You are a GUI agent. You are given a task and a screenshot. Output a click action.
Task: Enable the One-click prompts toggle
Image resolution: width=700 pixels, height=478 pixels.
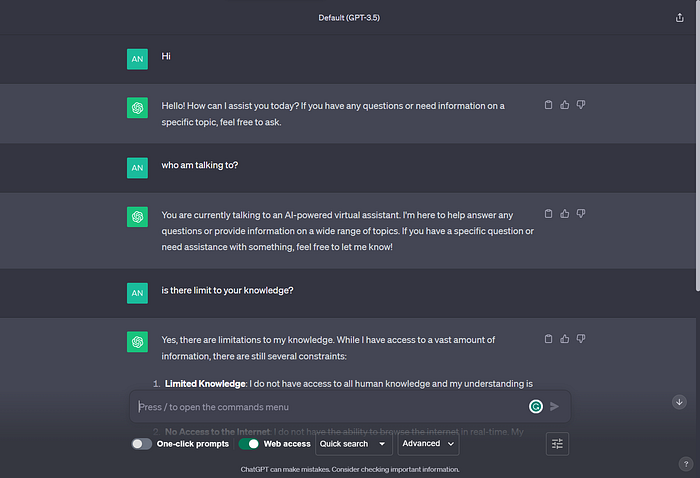click(142, 444)
